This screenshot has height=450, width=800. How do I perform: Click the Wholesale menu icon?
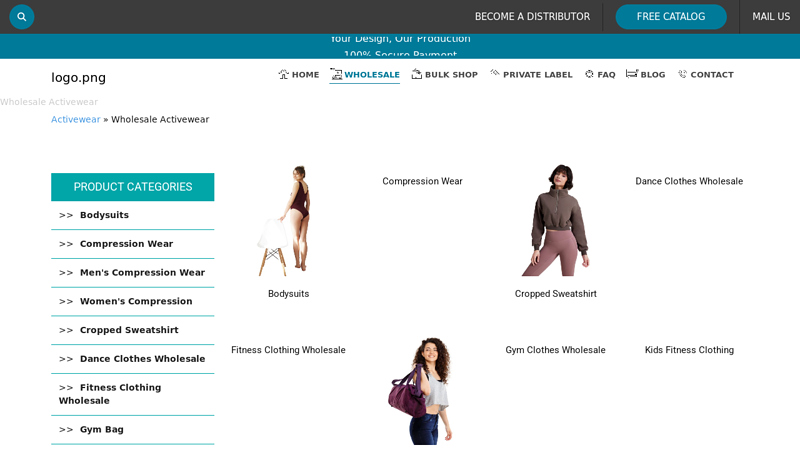[336, 74]
